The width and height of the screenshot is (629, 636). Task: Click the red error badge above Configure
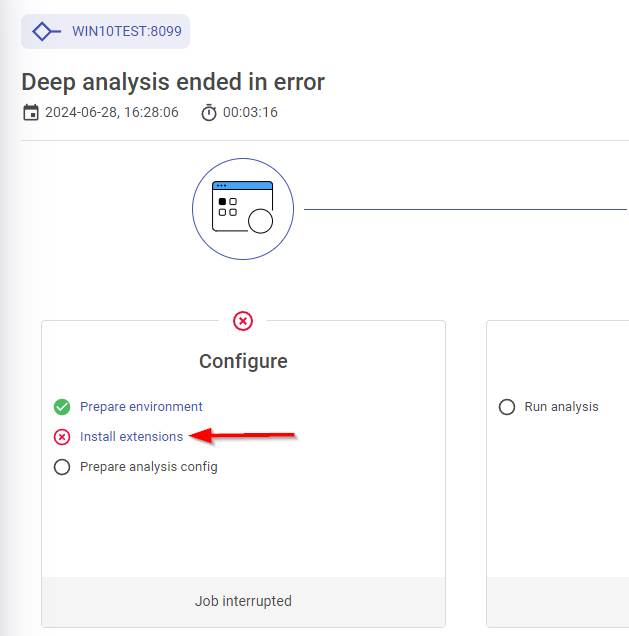click(x=243, y=321)
